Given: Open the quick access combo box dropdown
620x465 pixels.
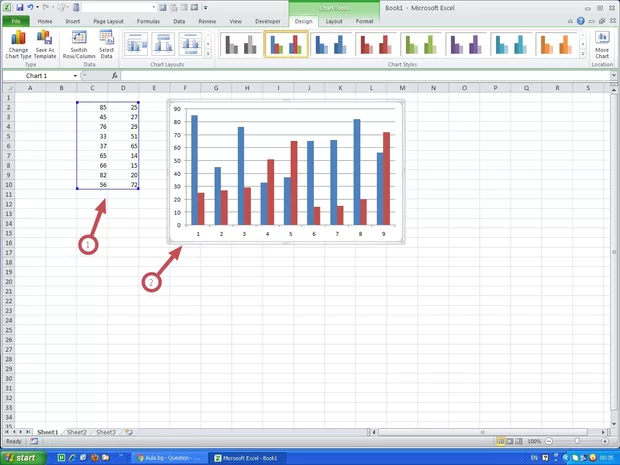Looking at the screenshot, I should [154, 7].
